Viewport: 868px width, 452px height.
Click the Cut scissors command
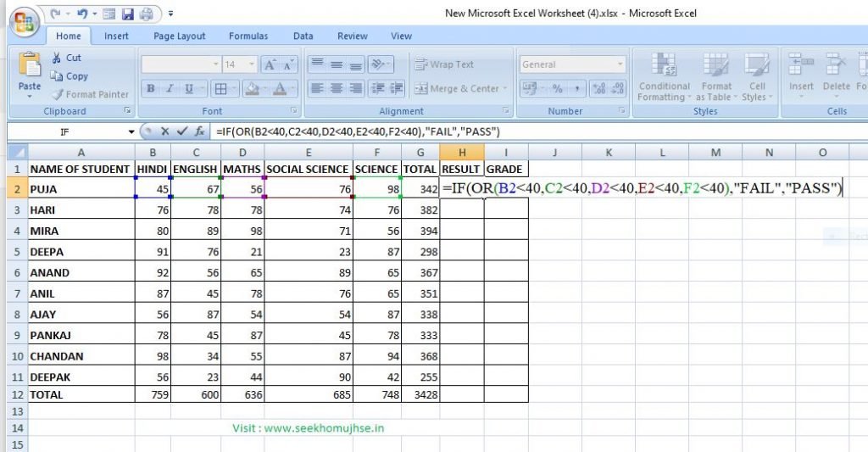66,58
